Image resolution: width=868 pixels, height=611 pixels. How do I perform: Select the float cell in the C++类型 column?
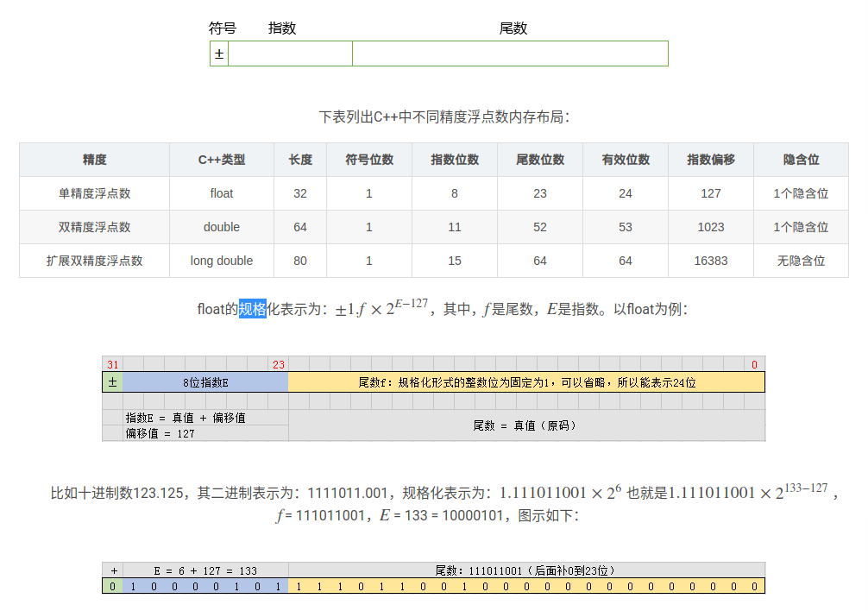click(x=222, y=193)
